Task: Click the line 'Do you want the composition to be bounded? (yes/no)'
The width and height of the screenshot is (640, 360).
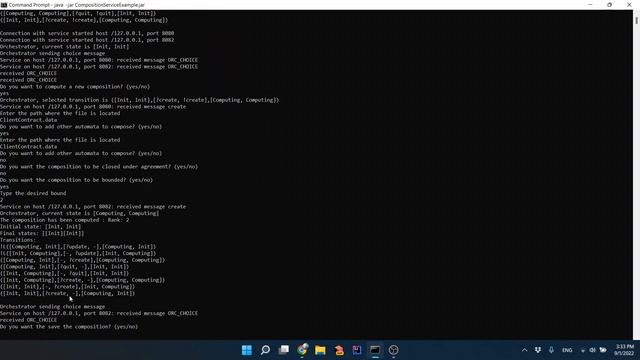Action: [x=76, y=180]
